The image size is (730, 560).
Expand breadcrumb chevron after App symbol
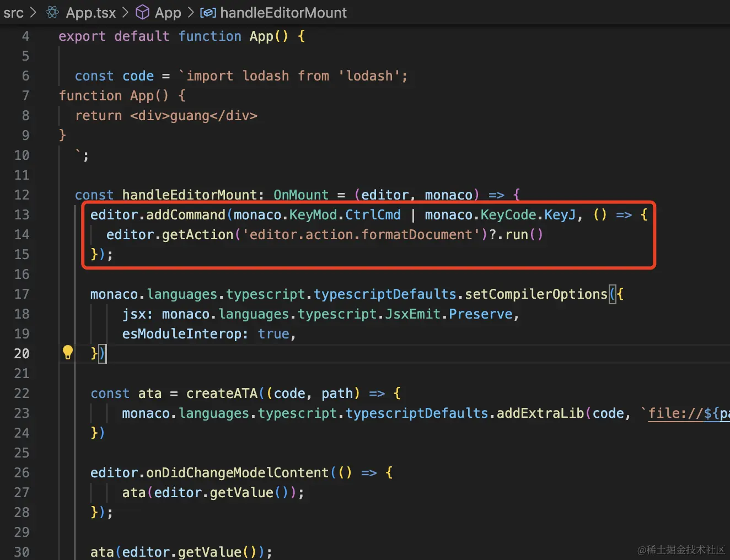pyautogui.click(x=190, y=13)
